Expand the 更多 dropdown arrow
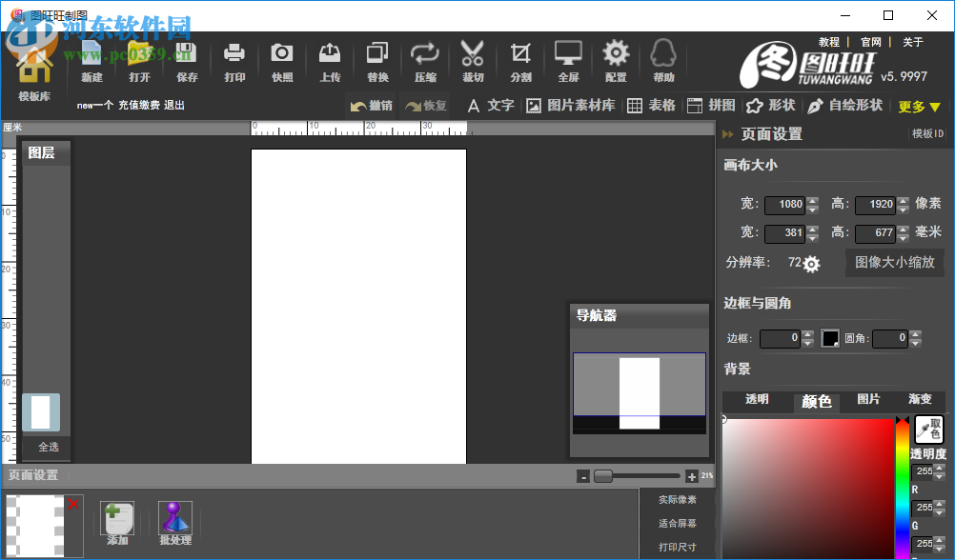This screenshot has height=560, width=955. [935, 107]
